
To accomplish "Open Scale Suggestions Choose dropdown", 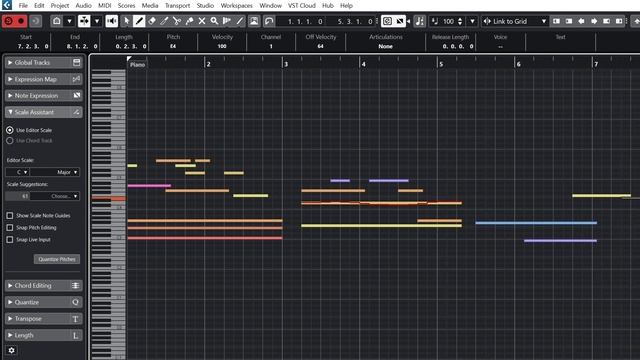I will (x=55, y=196).
